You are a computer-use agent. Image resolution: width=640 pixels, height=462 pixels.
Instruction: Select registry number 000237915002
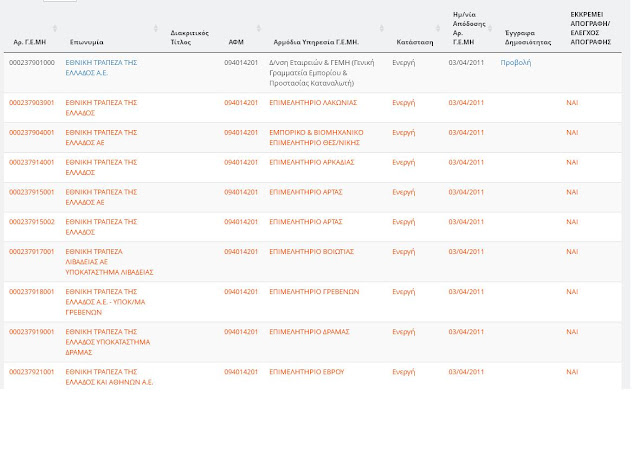[x=32, y=222]
